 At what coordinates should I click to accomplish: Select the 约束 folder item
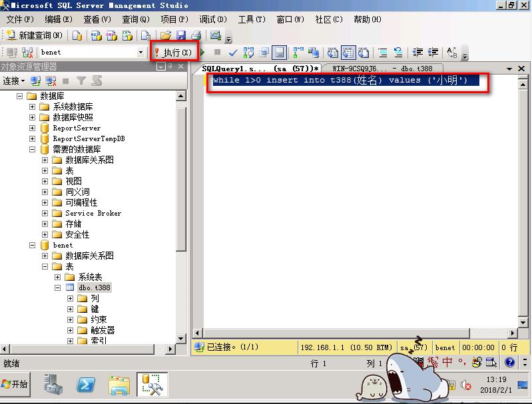coord(99,319)
